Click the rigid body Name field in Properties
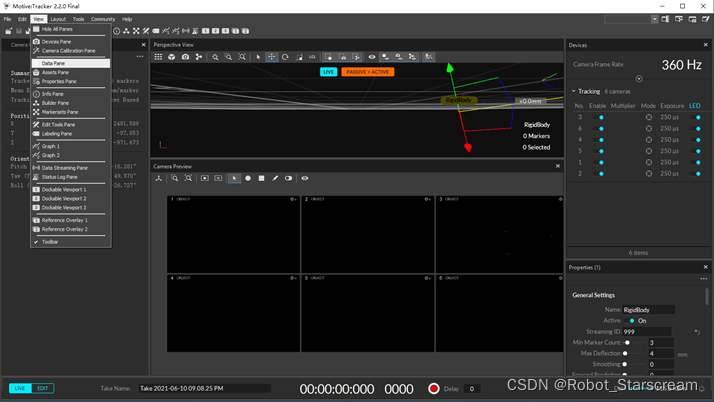The image size is (714, 402). [648, 310]
